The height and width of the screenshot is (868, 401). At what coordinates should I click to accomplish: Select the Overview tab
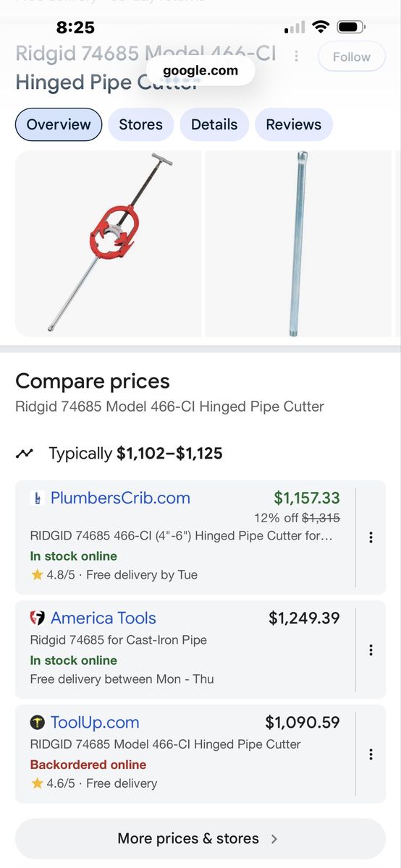click(59, 124)
